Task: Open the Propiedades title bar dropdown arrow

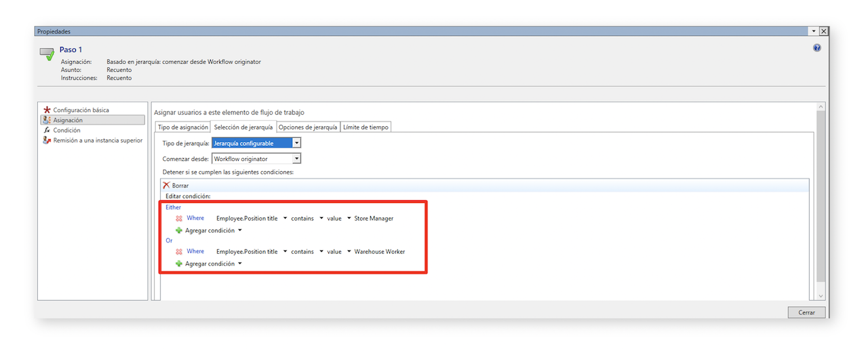Action: point(814,31)
